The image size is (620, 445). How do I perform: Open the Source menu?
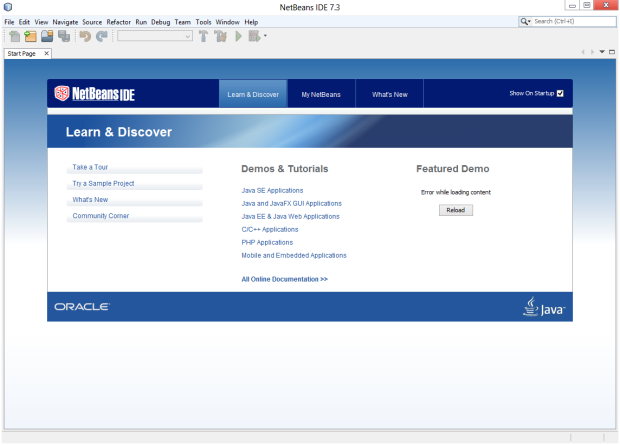tap(92, 22)
